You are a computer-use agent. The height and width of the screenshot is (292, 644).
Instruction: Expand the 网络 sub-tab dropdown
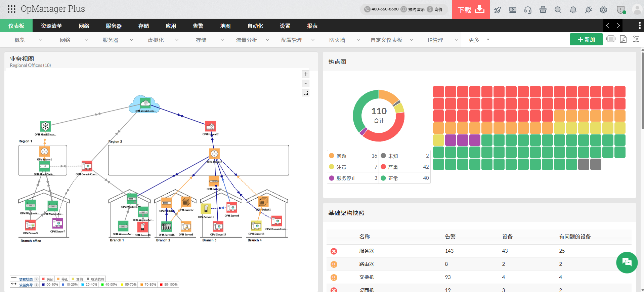point(86,40)
